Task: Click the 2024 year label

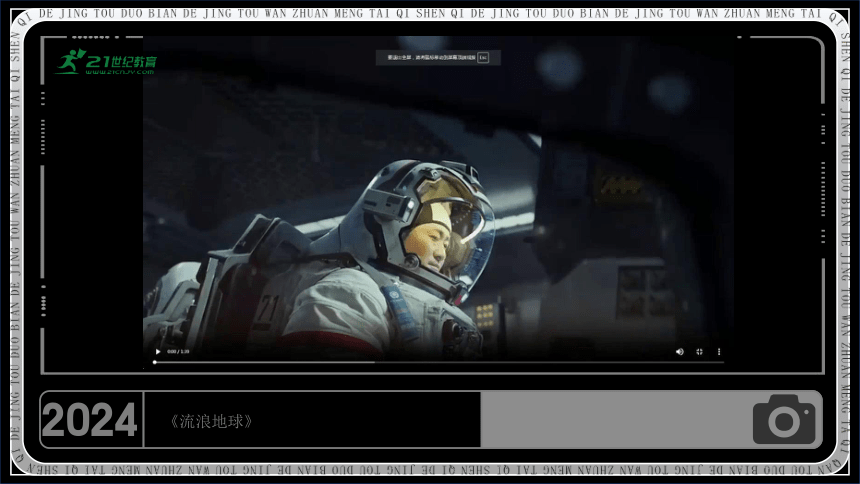Action: 89,420
